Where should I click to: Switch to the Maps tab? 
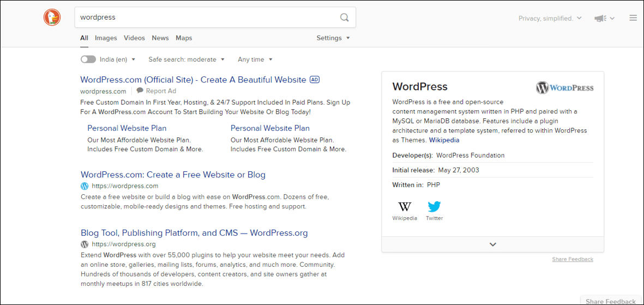tap(184, 38)
